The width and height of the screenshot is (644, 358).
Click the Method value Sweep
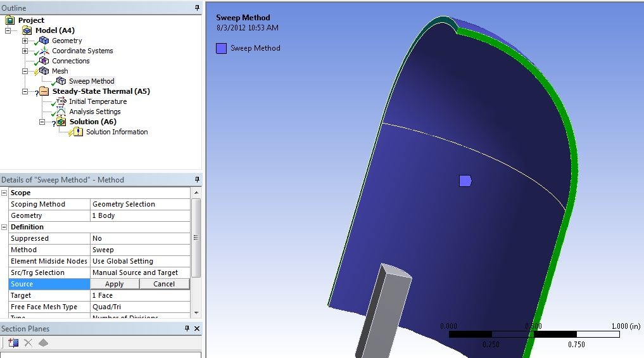click(x=140, y=250)
